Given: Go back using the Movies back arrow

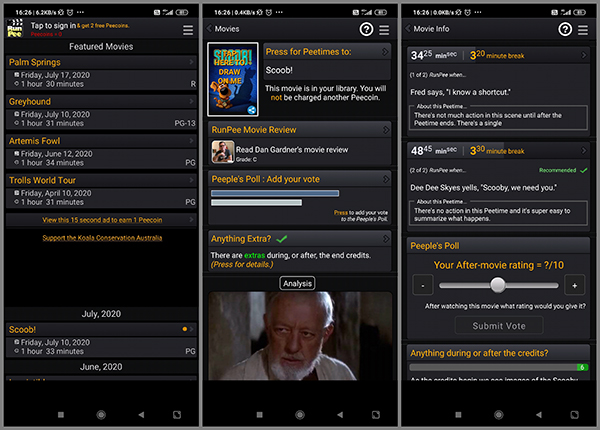Looking at the screenshot, I should point(209,29).
